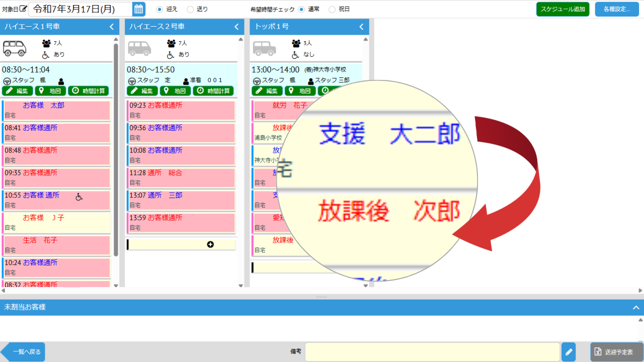Click steering wheel icon in トッポ１号
Image resolution: width=644 pixels, height=362 pixels.
(257, 81)
